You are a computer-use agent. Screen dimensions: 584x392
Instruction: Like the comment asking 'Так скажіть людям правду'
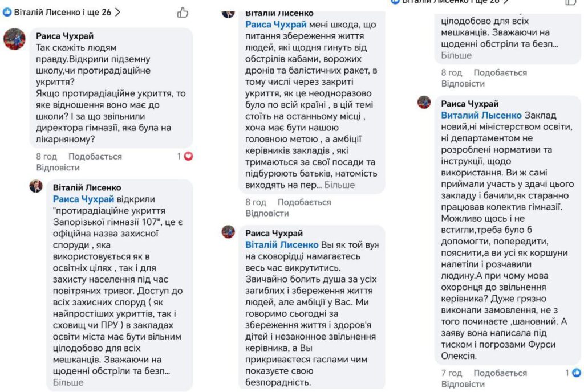95,156
